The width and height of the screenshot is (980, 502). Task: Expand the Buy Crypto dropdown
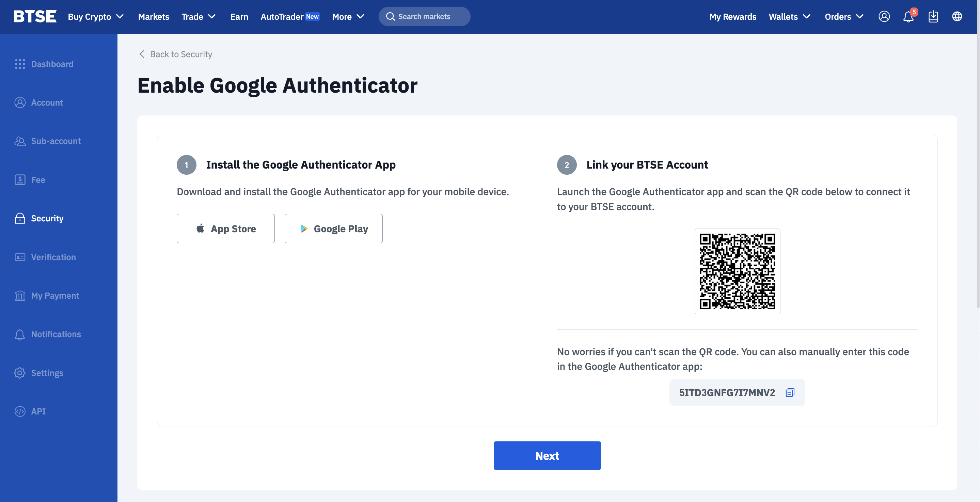(96, 17)
